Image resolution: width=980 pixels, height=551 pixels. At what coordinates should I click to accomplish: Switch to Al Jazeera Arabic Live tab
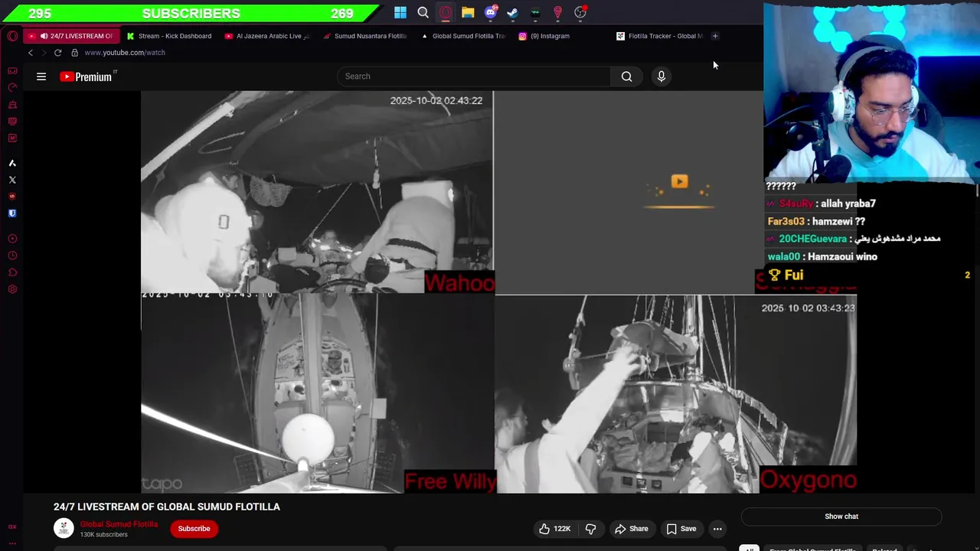pyautogui.click(x=267, y=36)
